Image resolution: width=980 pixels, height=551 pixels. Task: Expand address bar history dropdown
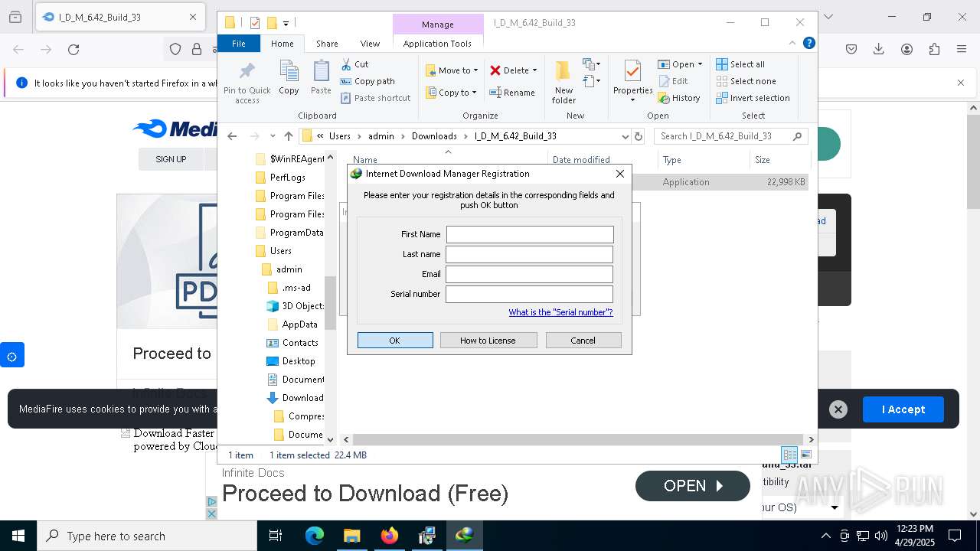(x=625, y=136)
